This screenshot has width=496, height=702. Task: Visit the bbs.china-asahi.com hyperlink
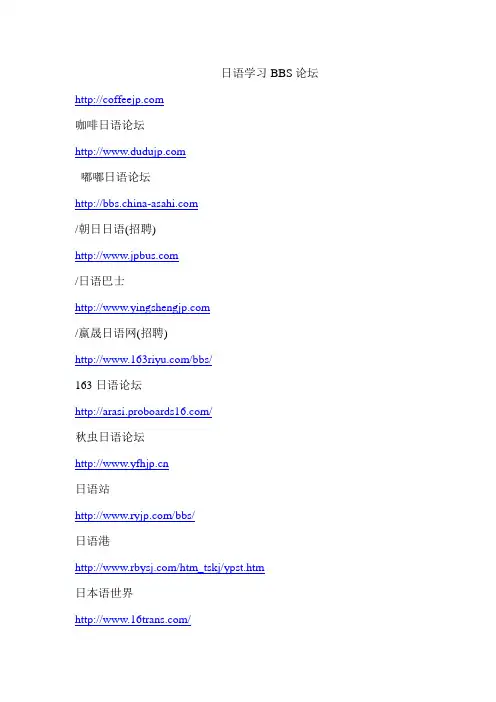[137, 204]
